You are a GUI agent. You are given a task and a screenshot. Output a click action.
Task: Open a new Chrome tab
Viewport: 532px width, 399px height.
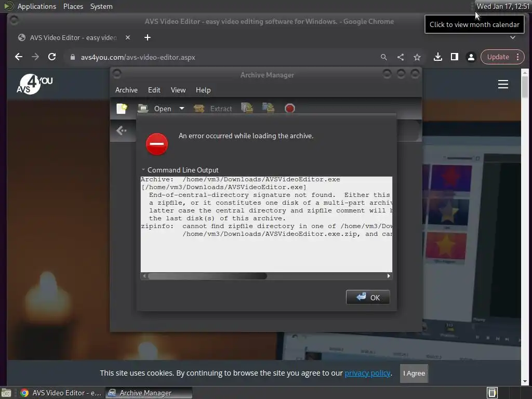[147, 37]
